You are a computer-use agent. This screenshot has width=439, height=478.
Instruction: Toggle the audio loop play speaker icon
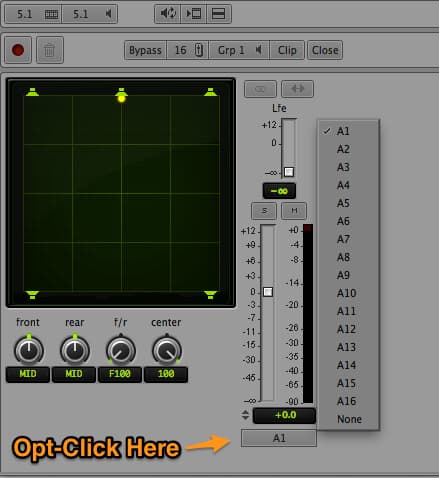coord(168,14)
